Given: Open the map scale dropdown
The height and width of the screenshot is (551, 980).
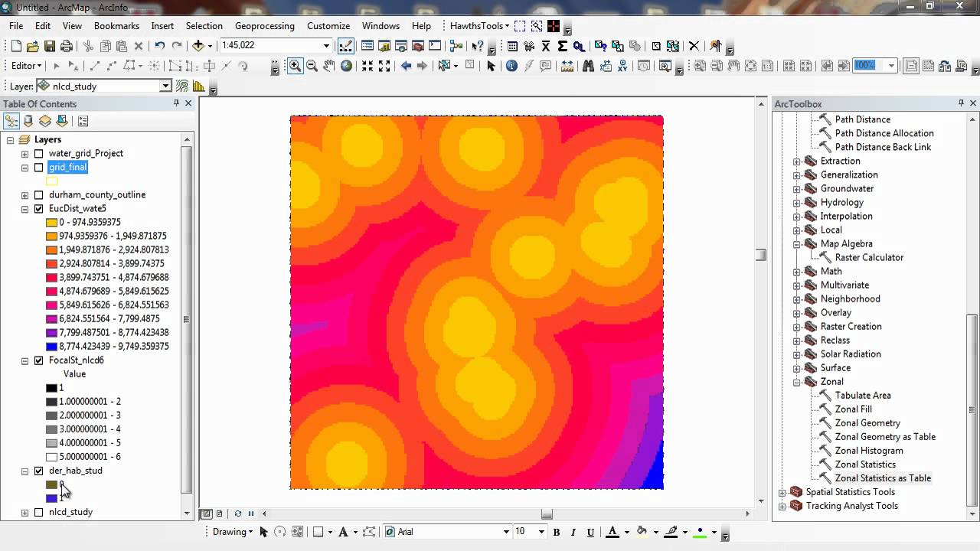Looking at the screenshot, I should point(326,46).
